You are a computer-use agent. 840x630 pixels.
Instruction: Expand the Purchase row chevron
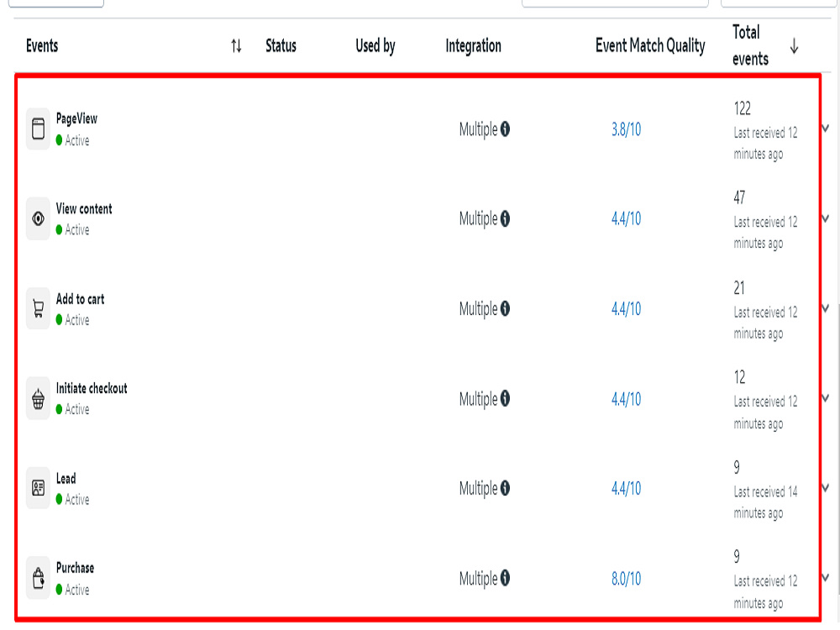pos(826,578)
